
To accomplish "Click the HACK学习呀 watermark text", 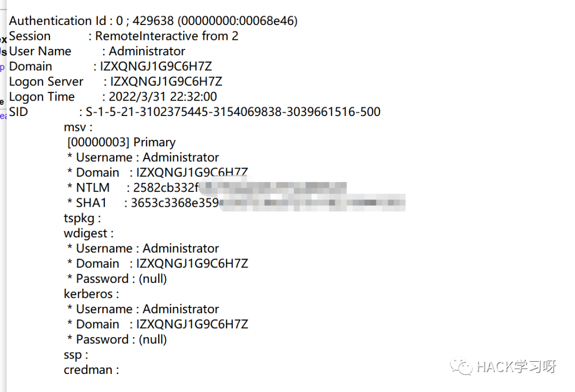I will 516,366.
